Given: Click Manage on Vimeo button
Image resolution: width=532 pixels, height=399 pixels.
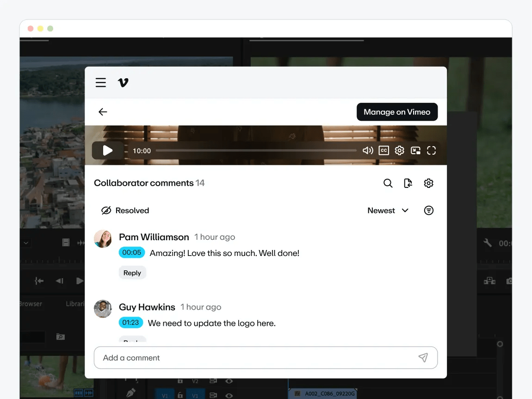Looking at the screenshot, I should pyautogui.click(x=397, y=112).
